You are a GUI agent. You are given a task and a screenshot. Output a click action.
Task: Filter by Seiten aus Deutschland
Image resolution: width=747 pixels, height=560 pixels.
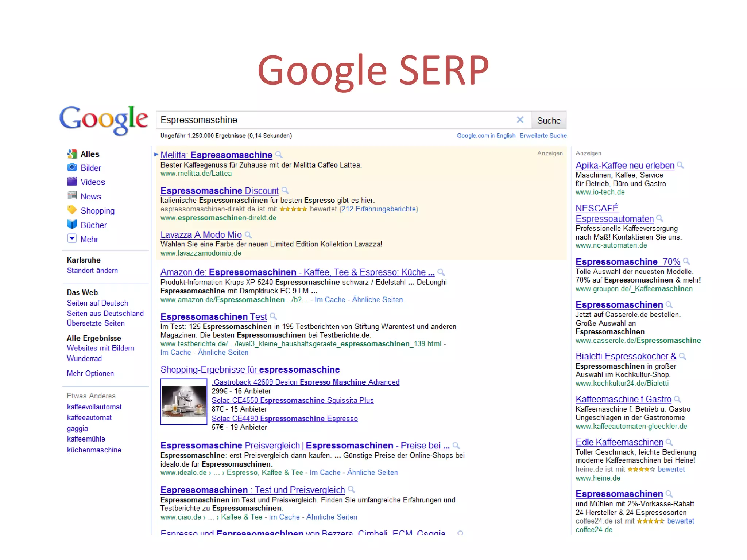105,313
